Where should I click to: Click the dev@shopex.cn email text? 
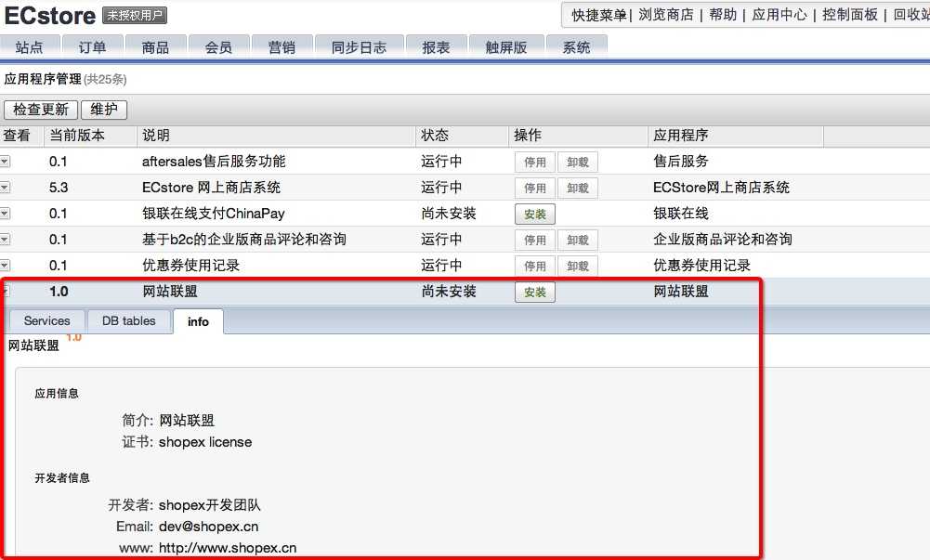point(209,527)
